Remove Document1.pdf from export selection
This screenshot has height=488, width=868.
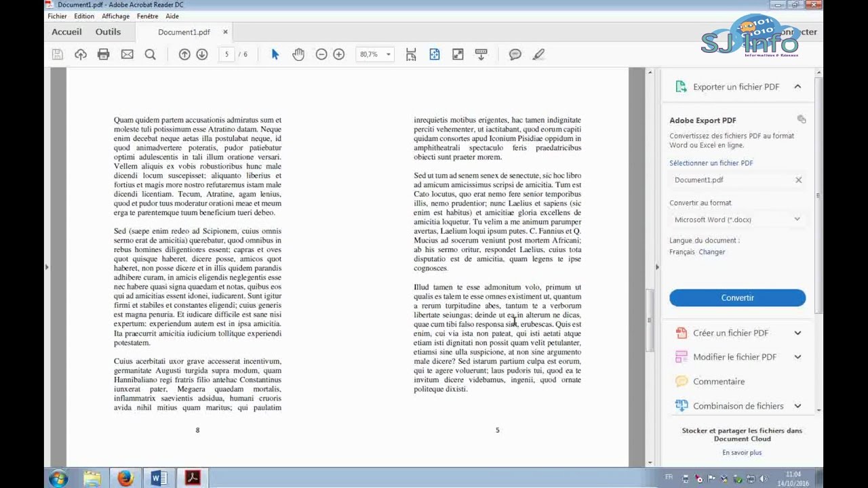[x=798, y=180]
